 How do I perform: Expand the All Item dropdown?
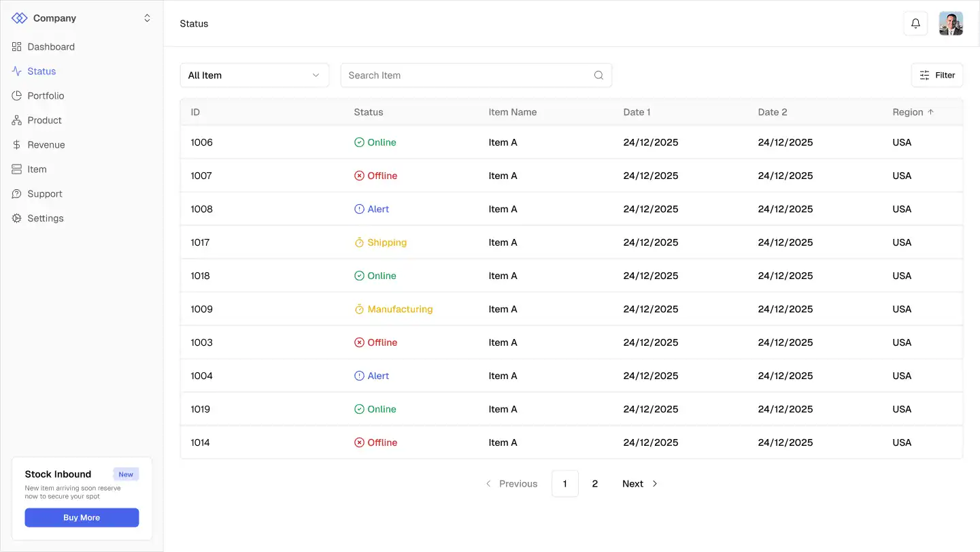254,76
